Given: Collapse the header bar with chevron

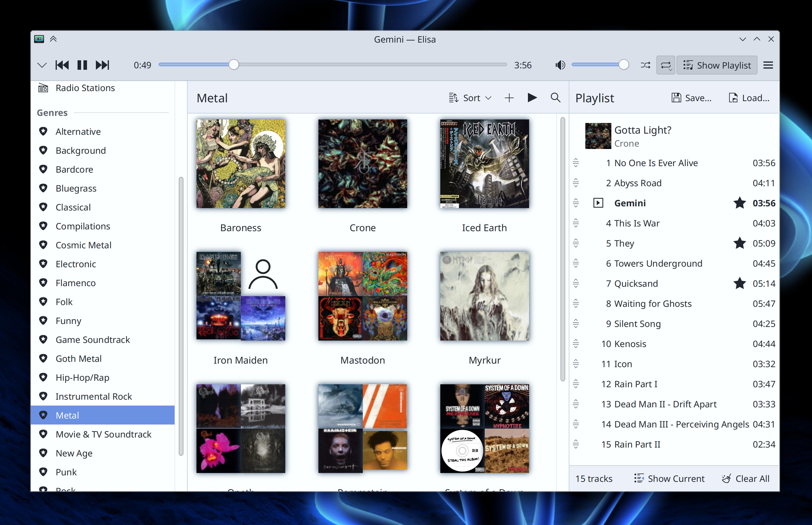Looking at the screenshot, I should pos(42,65).
